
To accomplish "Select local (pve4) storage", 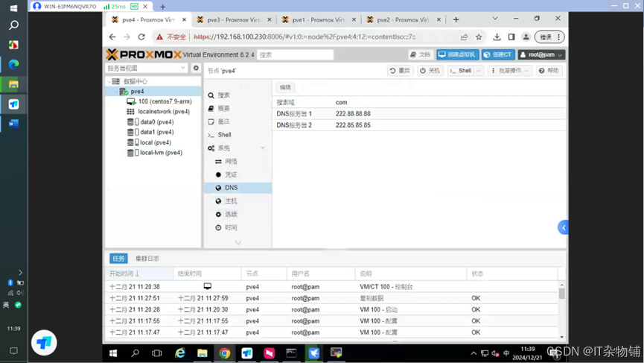I will click(149, 142).
